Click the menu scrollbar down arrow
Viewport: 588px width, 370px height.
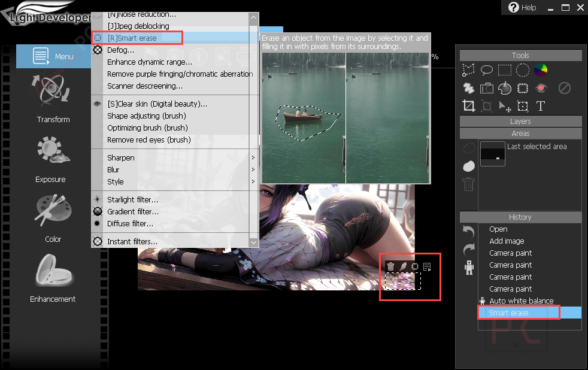pos(254,242)
